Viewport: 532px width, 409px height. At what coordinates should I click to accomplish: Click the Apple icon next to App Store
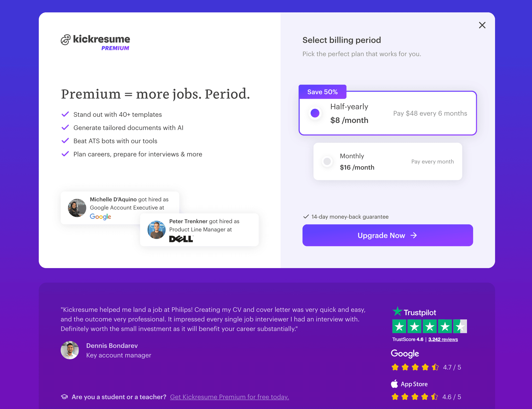coord(394,384)
